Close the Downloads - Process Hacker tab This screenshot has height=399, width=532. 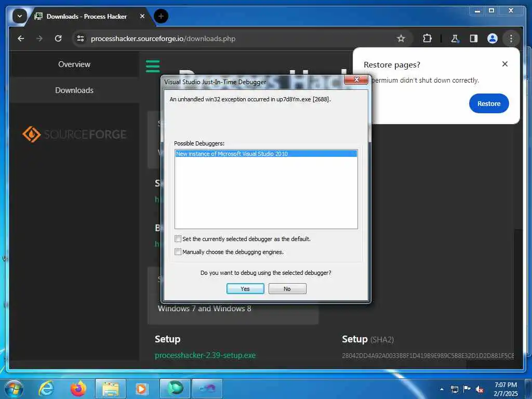(142, 16)
